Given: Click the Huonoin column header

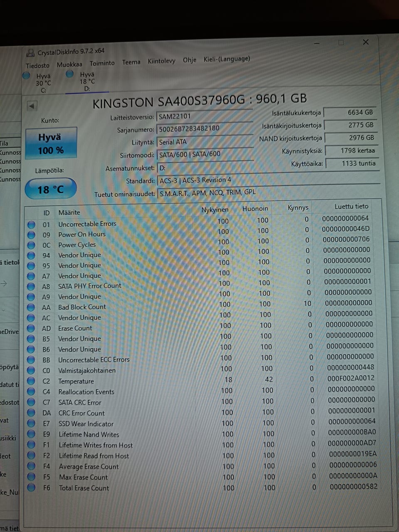Looking at the screenshot, I should tap(255, 209).
